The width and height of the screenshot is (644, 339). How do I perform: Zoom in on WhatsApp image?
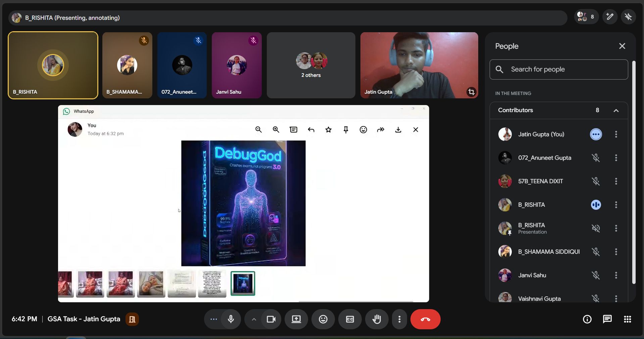(x=276, y=130)
